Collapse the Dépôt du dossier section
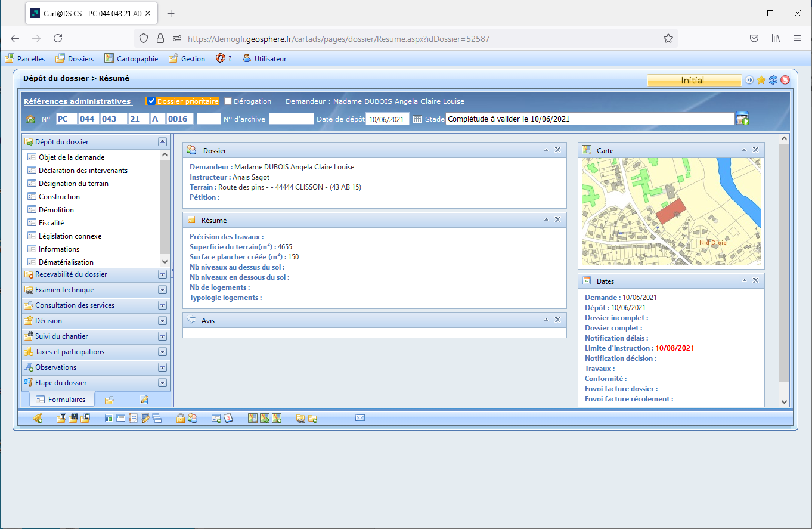 (162, 142)
